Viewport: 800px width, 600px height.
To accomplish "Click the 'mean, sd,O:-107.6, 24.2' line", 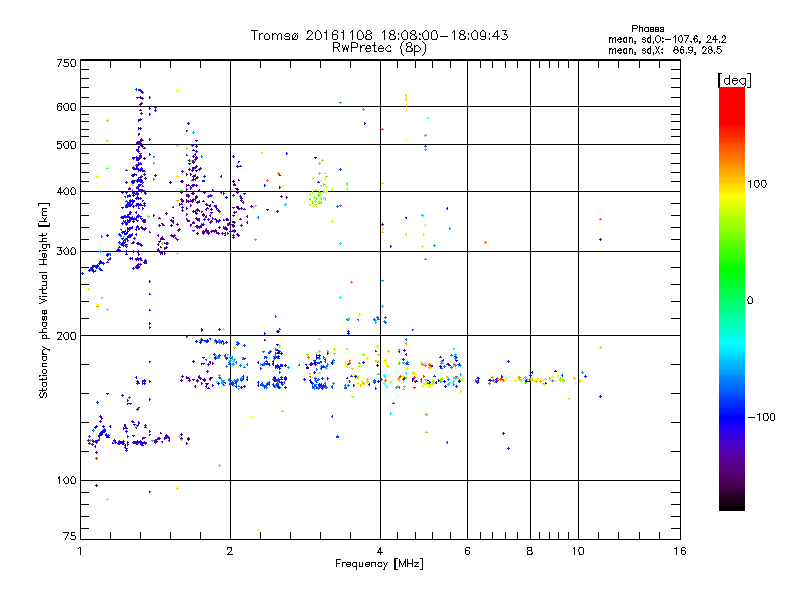I will pos(667,39).
